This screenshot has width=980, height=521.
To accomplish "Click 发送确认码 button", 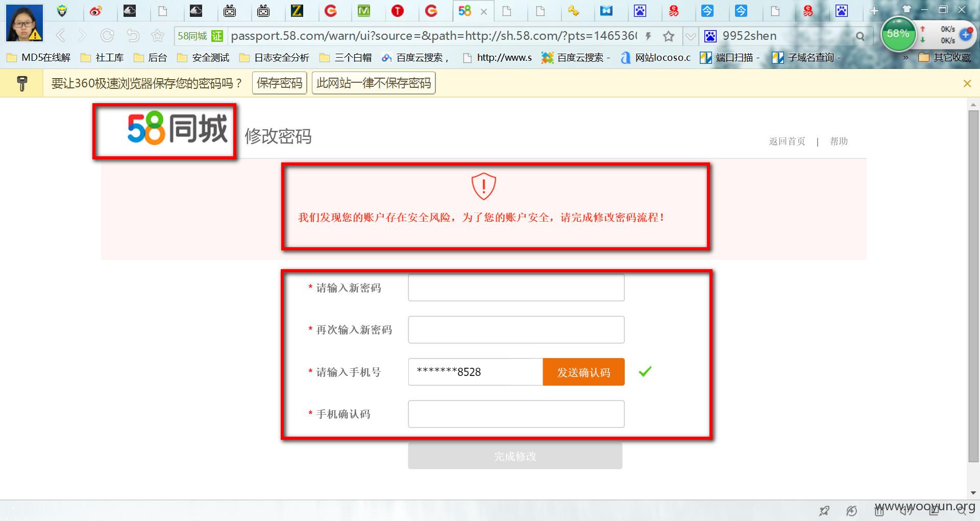I will tap(583, 372).
